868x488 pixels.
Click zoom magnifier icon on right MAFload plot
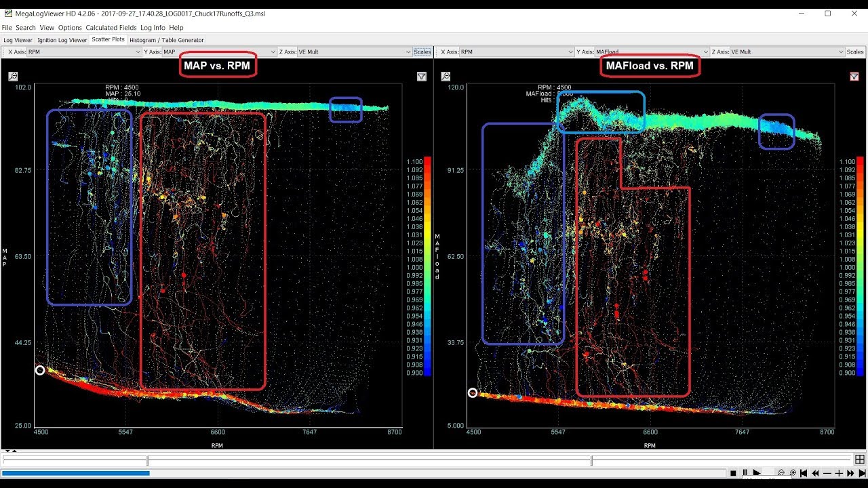point(446,77)
